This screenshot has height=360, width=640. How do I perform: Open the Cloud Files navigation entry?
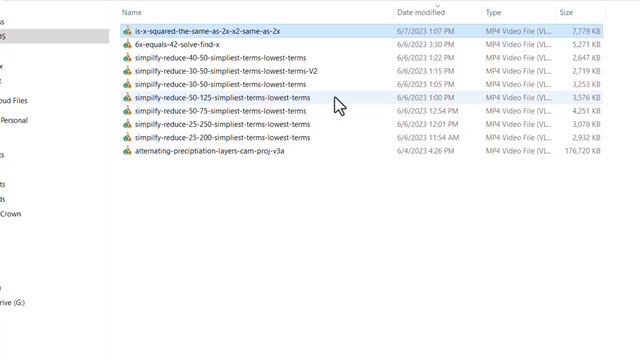[x=13, y=100]
